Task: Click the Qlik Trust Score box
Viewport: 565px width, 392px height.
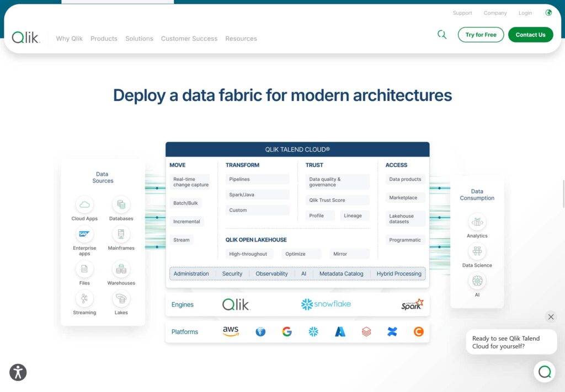Action: pyautogui.click(x=337, y=200)
